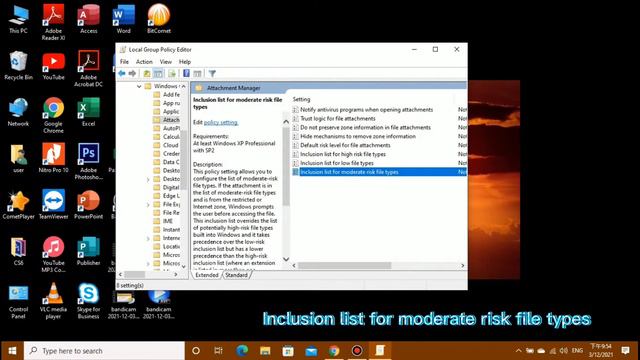Viewport: 640px width, 360px height.
Task: Open Nitro Pro 10 desktop shortcut
Action: point(53,158)
